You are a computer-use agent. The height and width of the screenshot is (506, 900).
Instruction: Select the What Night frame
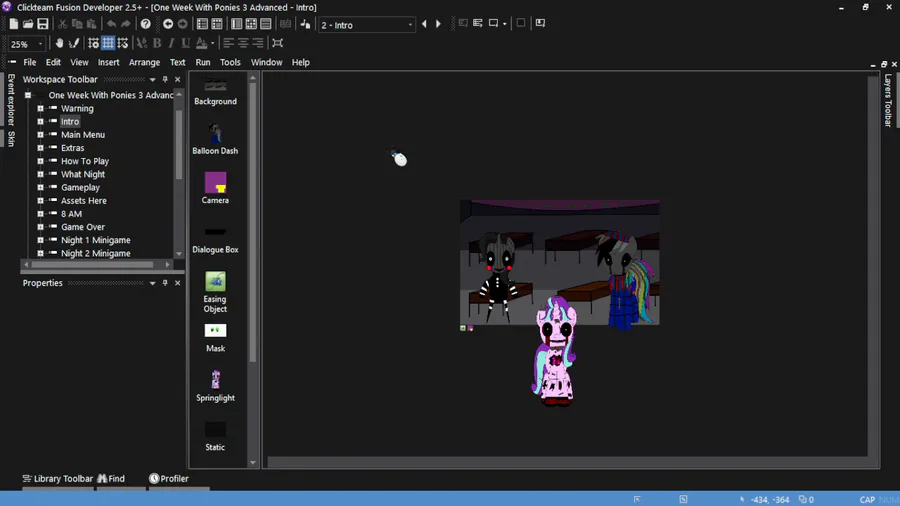click(x=83, y=174)
